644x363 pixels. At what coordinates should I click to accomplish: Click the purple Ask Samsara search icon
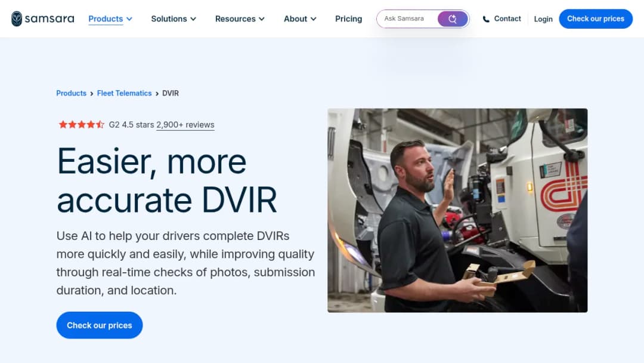coord(453,19)
